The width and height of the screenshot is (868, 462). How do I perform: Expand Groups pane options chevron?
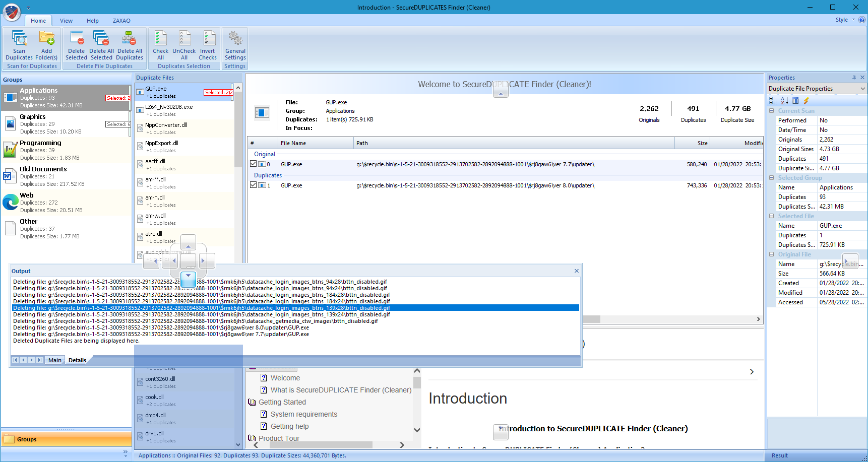pyautogui.click(x=126, y=453)
